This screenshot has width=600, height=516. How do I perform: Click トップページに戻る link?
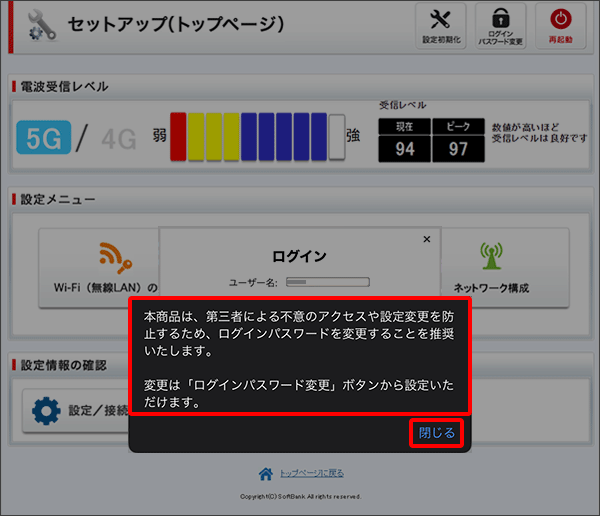[311, 473]
